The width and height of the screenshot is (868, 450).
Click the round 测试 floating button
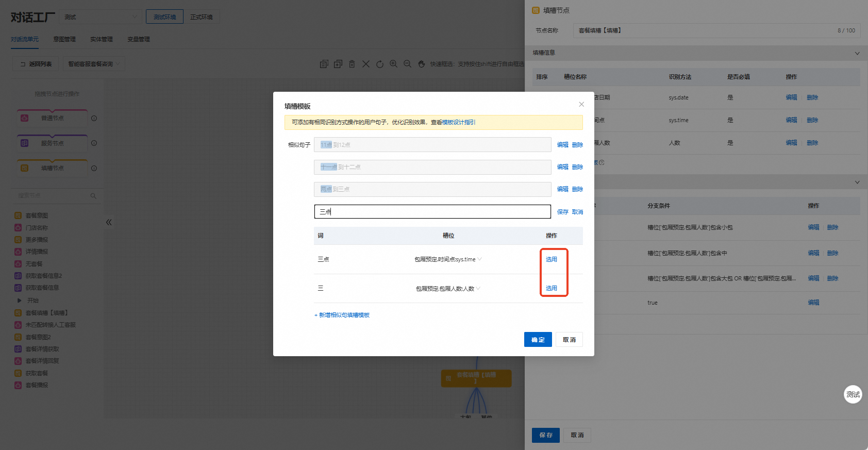pos(853,394)
